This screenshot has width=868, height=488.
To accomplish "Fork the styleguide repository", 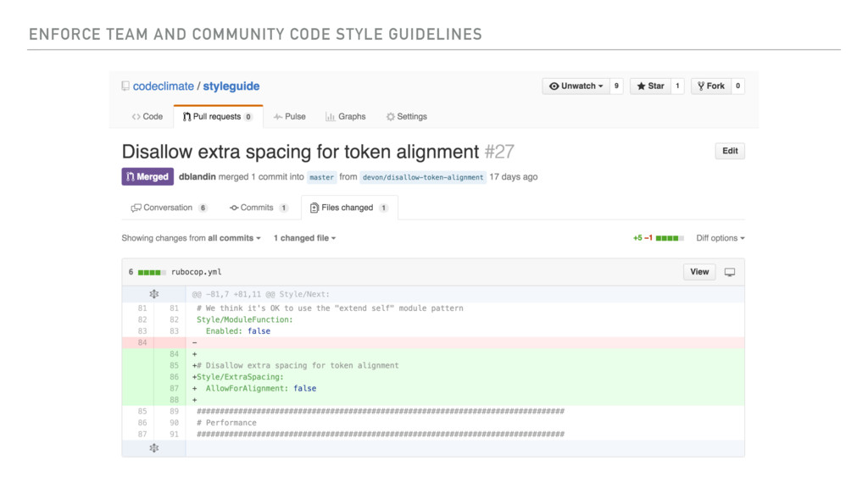I will tap(711, 86).
